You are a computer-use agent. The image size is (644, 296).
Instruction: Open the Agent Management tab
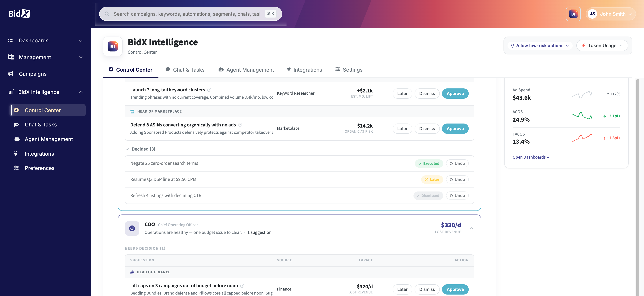tap(246, 70)
